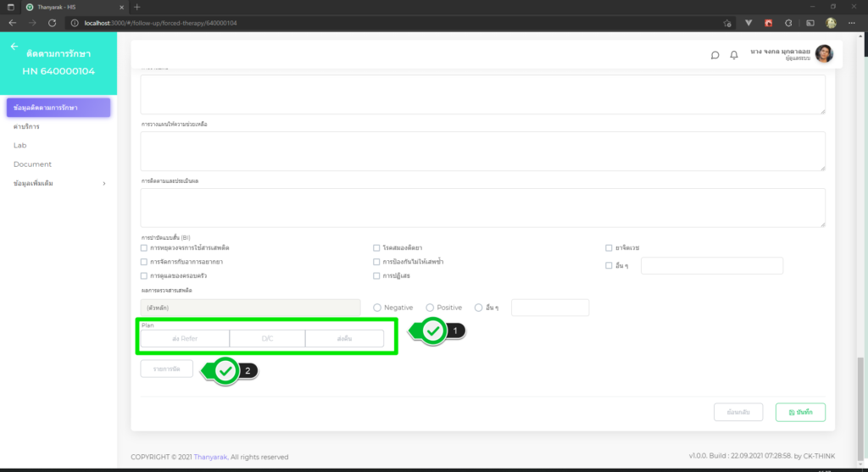The height and width of the screenshot is (472, 868).
Task: Reload the page with the browser refresh icon
Action: (x=53, y=23)
